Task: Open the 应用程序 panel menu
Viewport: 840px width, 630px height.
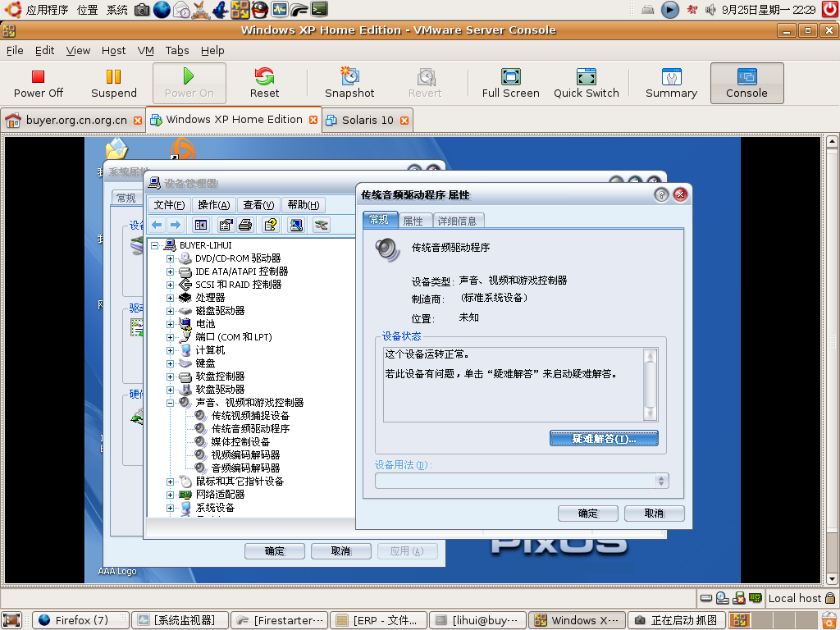Action: click(x=47, y=10)
